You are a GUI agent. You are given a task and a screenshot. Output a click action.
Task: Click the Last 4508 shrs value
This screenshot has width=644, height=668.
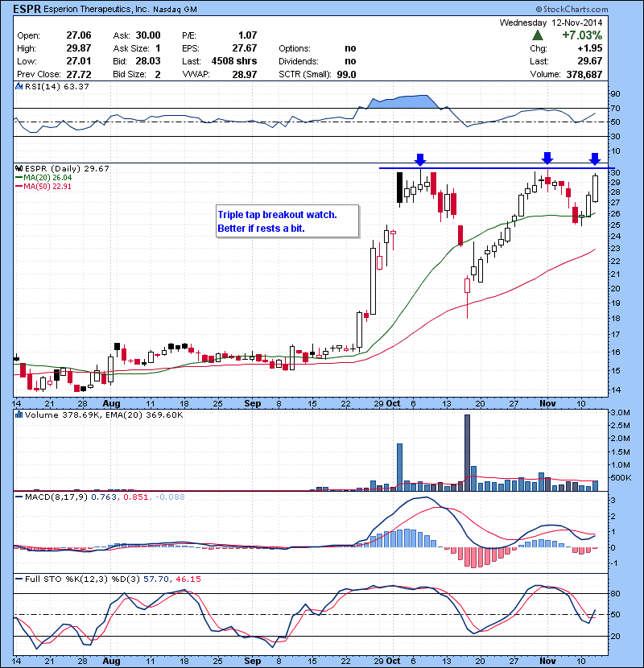(x=234, y=61)
